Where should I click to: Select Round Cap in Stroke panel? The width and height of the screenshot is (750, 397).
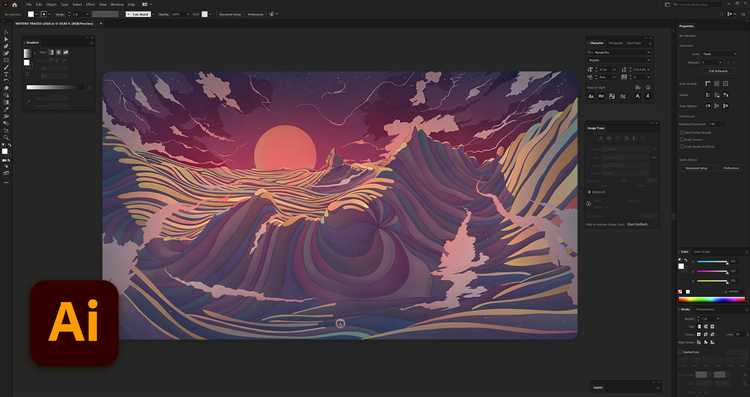click(706, 326)
